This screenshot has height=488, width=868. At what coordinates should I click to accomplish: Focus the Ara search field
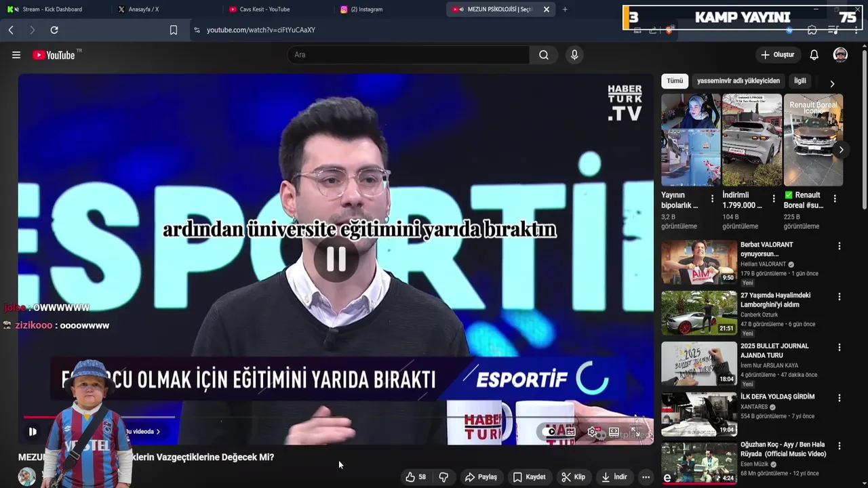tap(409, 55)
